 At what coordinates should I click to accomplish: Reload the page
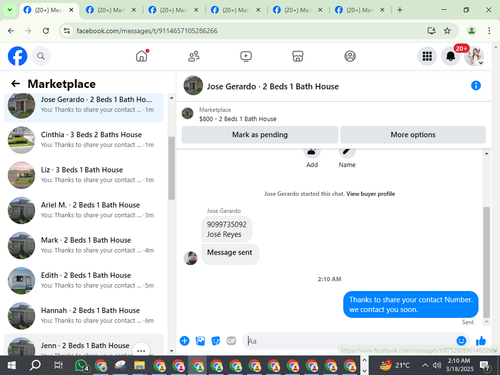(46, 31)
